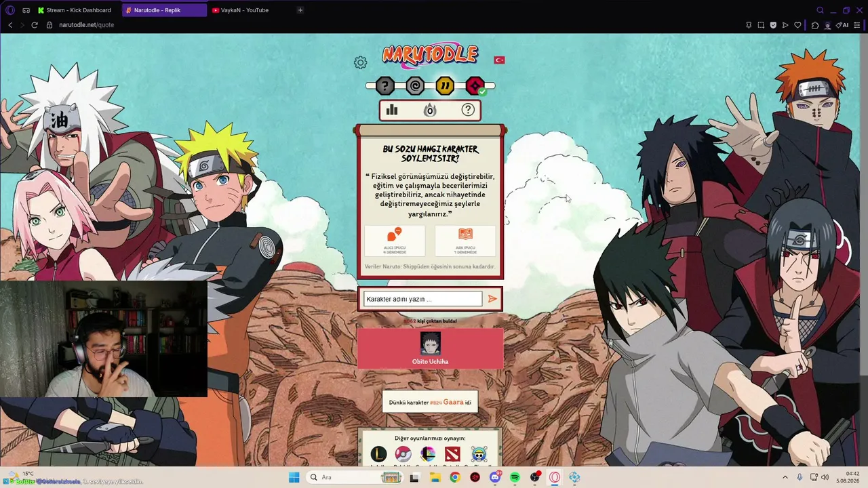Take a snapshot with the capture icon
This screenshot has width=868, height=488.
761,25
